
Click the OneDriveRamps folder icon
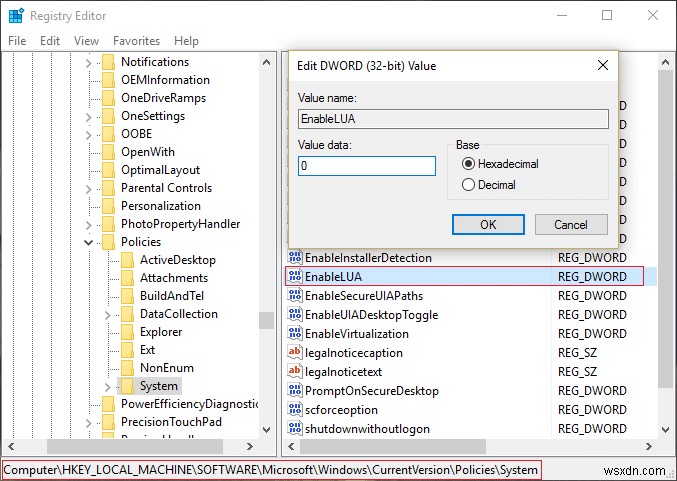tap(108, 98)
